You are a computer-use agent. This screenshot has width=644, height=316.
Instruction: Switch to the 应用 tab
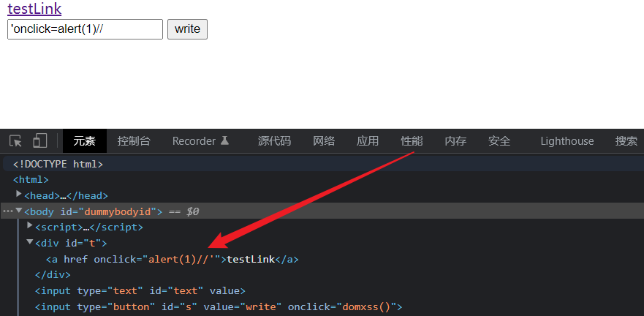(x=368, y=141)
